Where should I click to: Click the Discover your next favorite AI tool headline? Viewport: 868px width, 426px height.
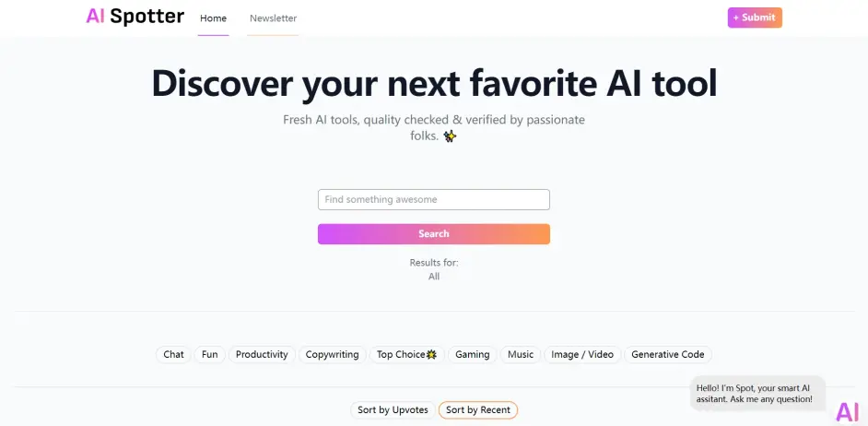pyautogui.click(x=434, y=84)
